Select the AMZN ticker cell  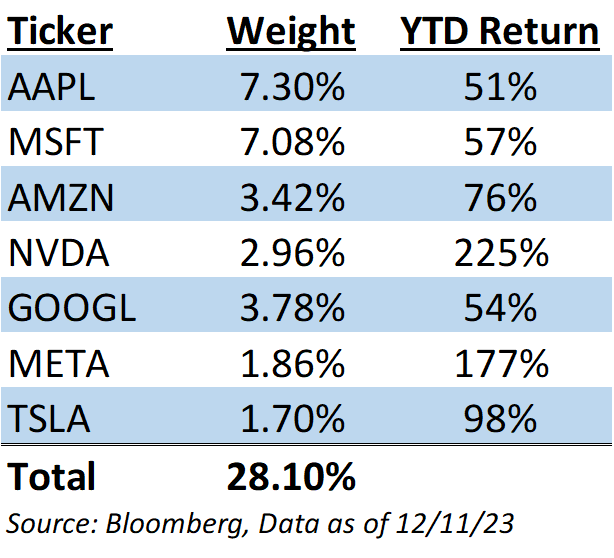pyautogui.click(x=59, y=198)
